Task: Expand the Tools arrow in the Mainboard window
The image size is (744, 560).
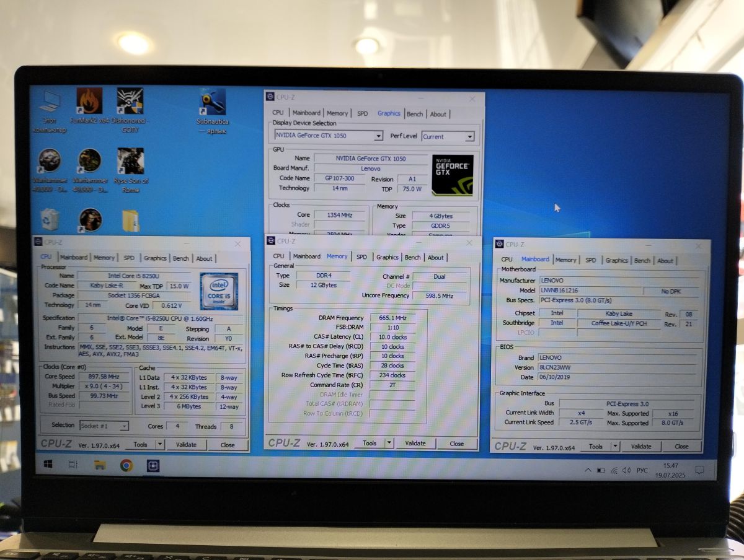Action: pos(616,446)
